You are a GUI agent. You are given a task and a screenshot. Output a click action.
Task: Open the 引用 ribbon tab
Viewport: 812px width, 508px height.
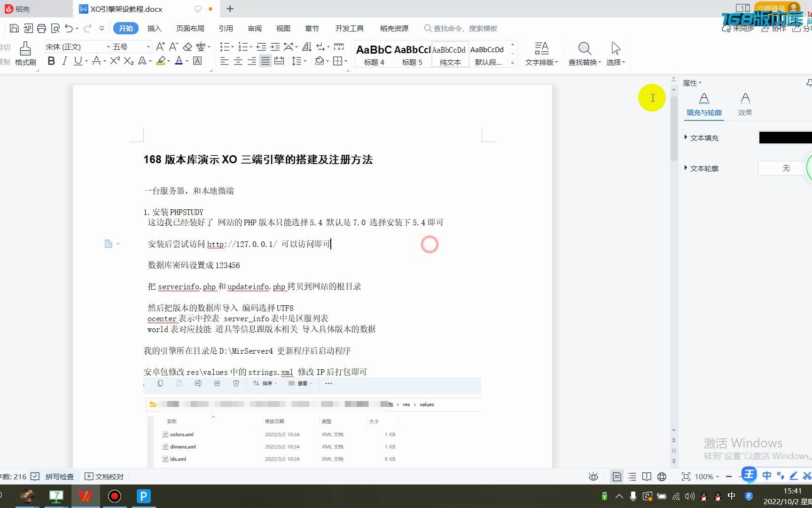[x=226, y=28]
